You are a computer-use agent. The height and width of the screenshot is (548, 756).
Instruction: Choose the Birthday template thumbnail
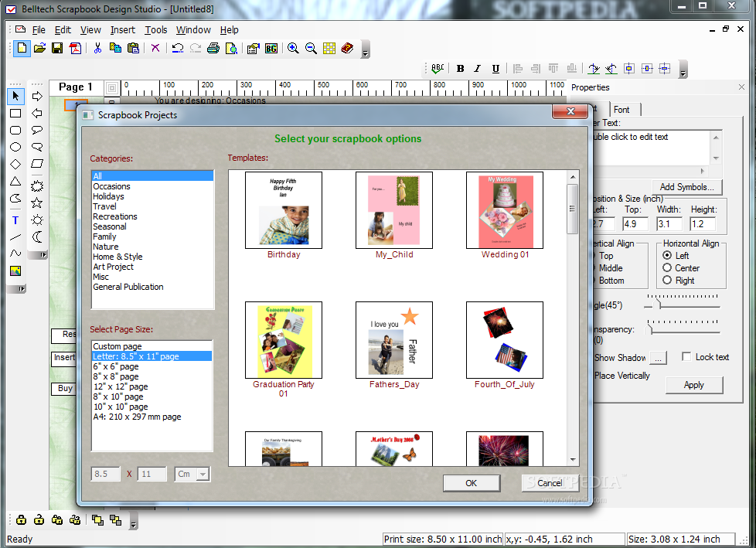(x=284, y=210)
